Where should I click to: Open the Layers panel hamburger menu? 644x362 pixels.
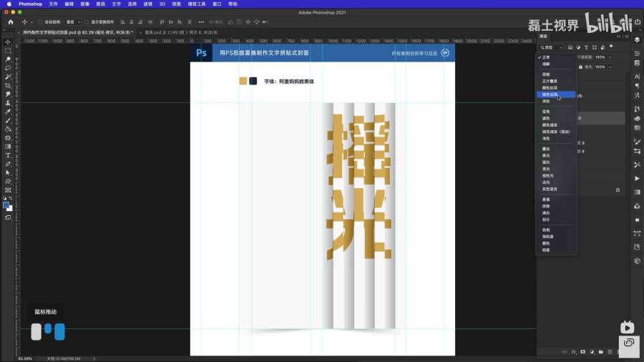pyautogui.click(x=627, y=36)
